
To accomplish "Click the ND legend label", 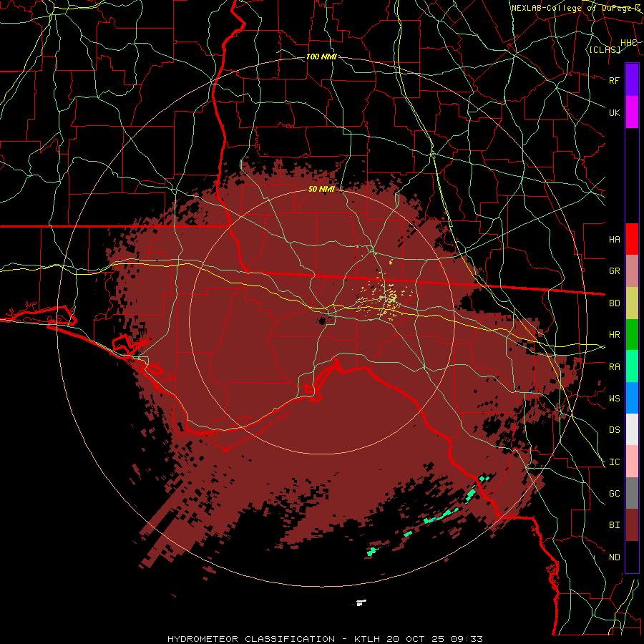I will pos(614,557).
